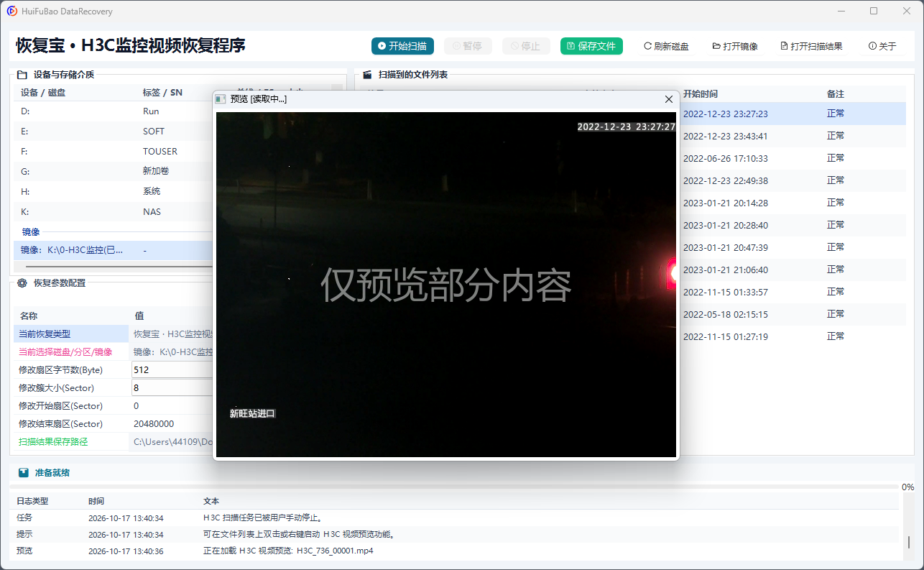Click the 修改扇区字节数 field showing 512

172,369
